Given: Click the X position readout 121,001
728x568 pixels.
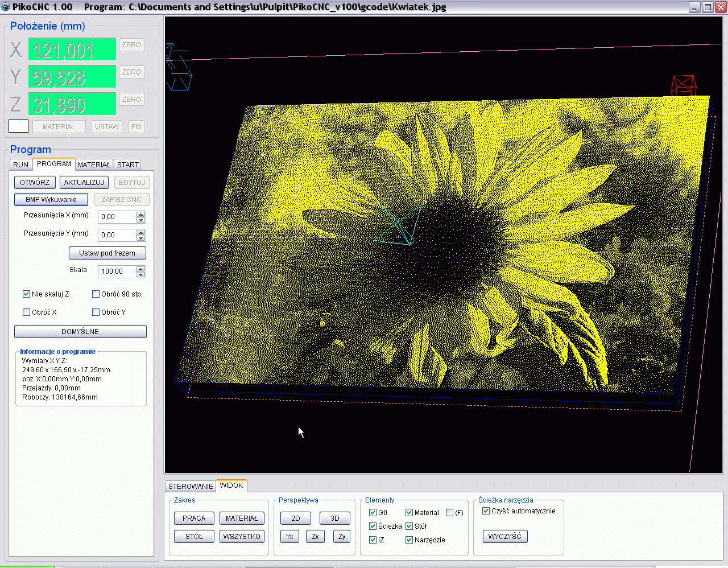Looking at the screenshot, I should 72,50.
